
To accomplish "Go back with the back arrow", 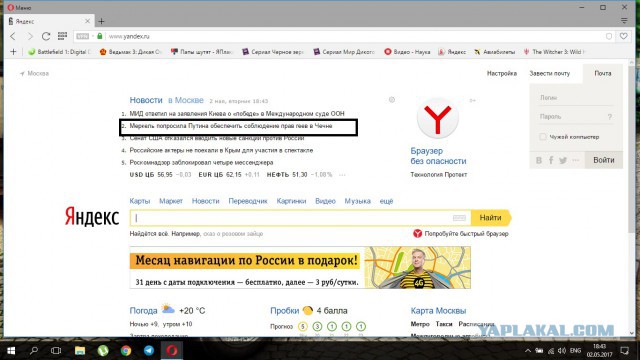I will [x=13, y=36].
